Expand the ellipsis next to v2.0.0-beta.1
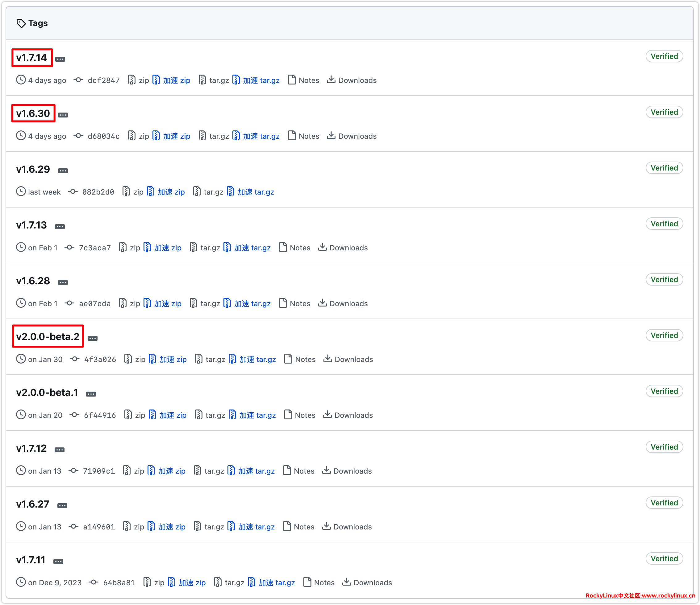Screen dimensions: 700x605 click(91, 394)
